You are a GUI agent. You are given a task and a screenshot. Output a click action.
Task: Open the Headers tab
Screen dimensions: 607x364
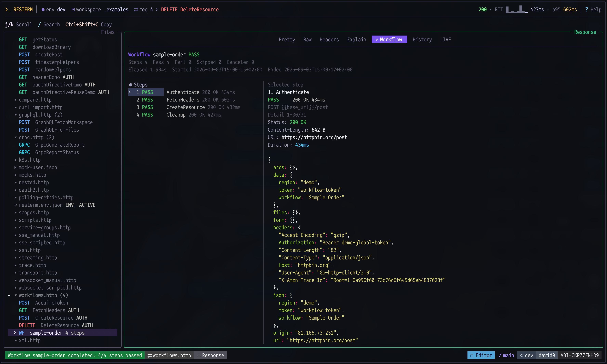coord(329,39)
